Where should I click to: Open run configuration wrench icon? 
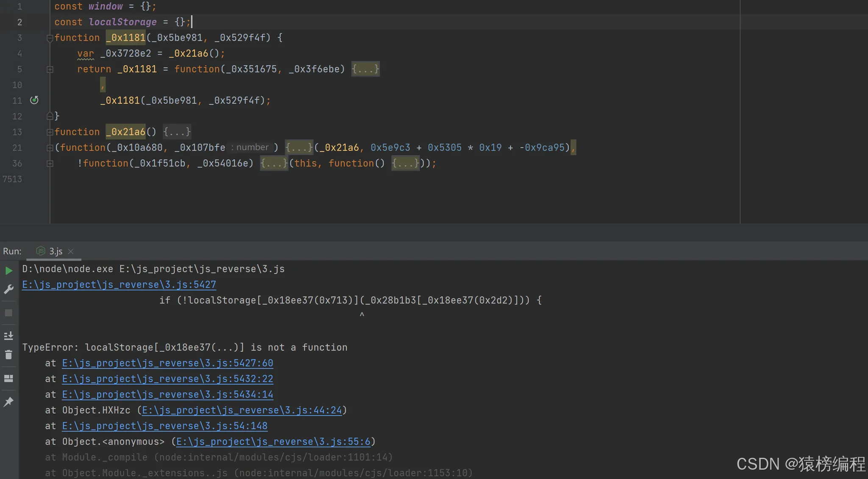point(8,290)
